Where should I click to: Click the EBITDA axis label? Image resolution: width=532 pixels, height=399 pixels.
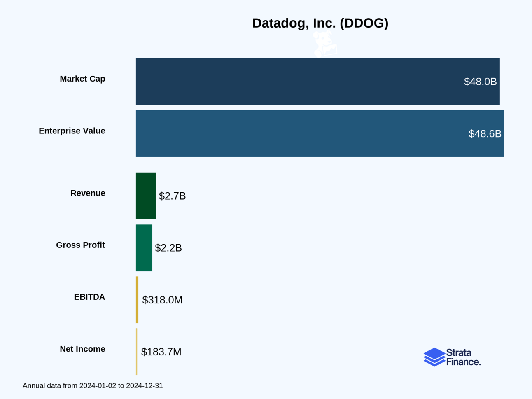click(x=89, y=297)
